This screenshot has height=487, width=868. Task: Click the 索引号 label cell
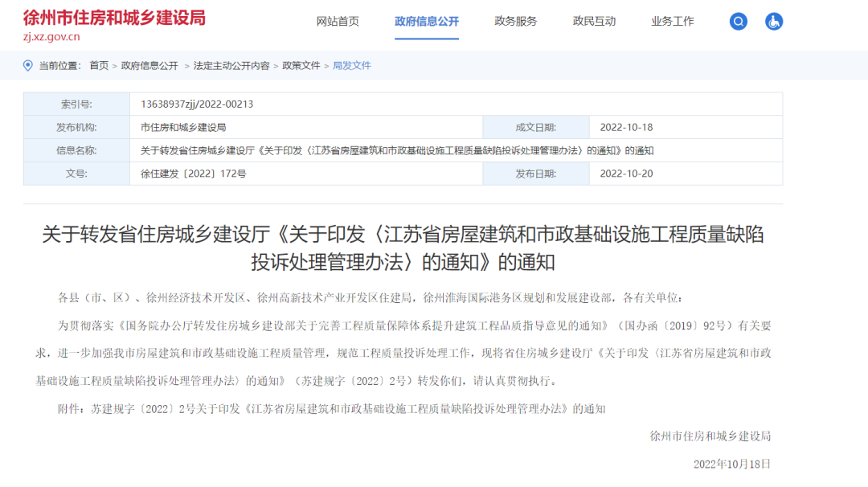[x=76, y=104]
